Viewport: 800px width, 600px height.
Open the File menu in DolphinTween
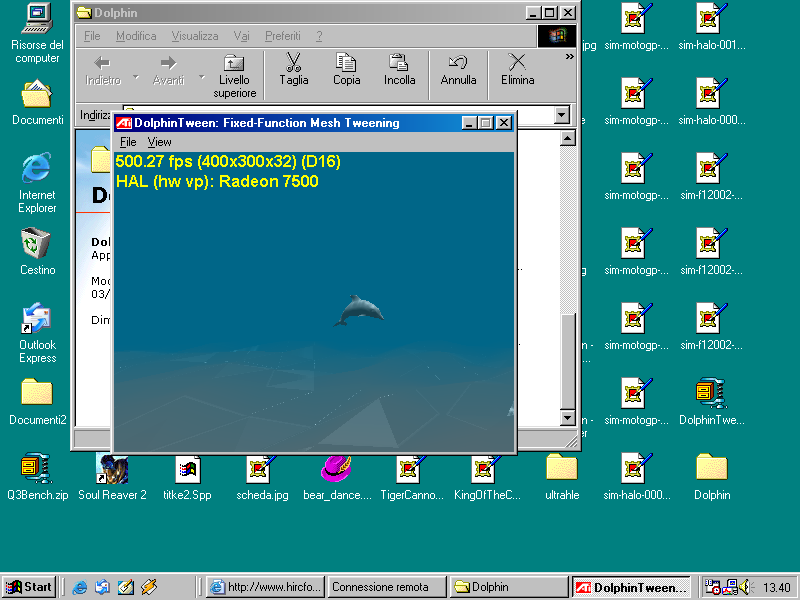(128, 142)
